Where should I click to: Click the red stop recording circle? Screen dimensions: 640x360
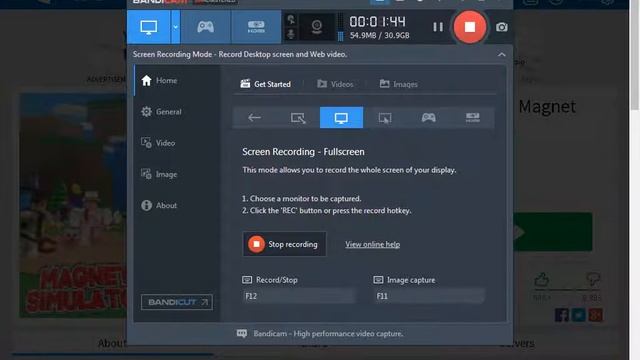coord(470,27)
